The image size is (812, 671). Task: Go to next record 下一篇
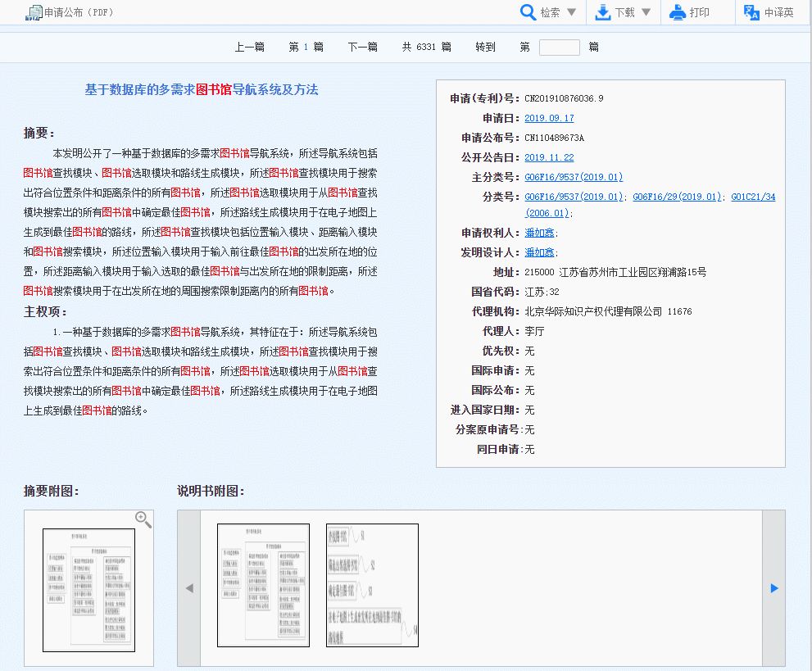362,48
